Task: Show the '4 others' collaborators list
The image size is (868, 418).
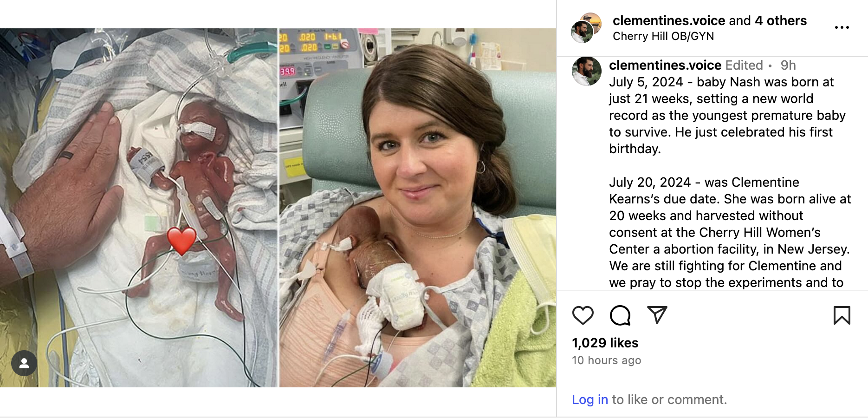Action: [781, 20]
